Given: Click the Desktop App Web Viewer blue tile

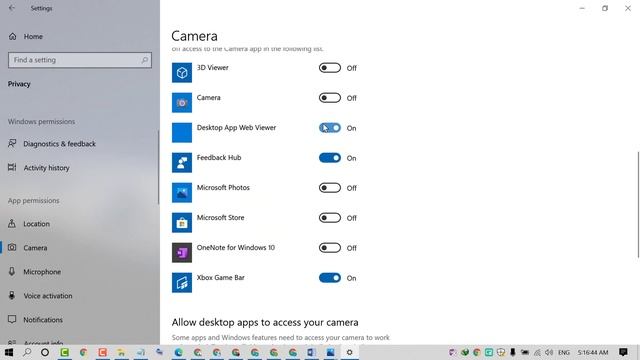Looking at the screenshot, I should [182, 133].
